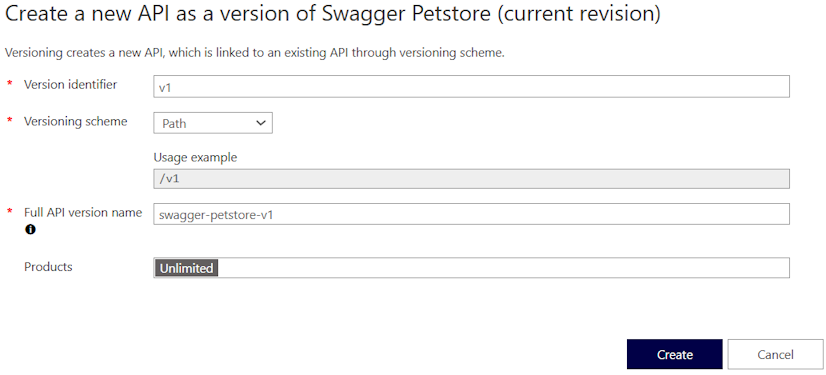Select the Path versioning scheme combo box

click(x=213, y=123)
